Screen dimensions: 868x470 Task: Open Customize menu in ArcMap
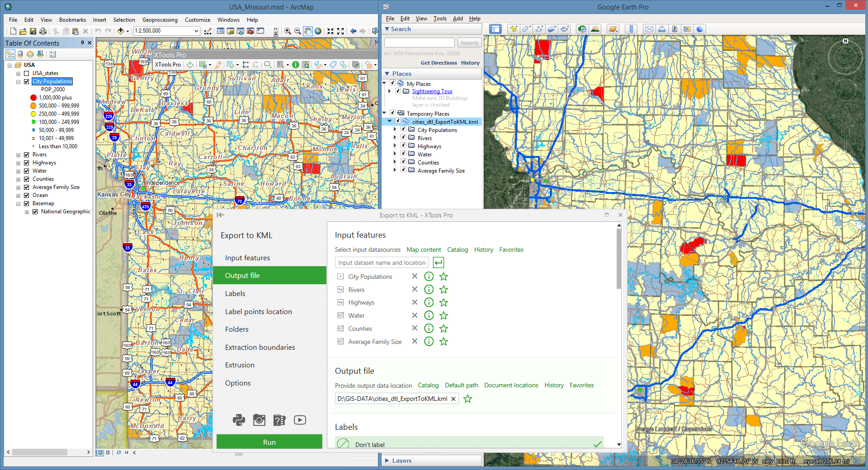point(198,20)
